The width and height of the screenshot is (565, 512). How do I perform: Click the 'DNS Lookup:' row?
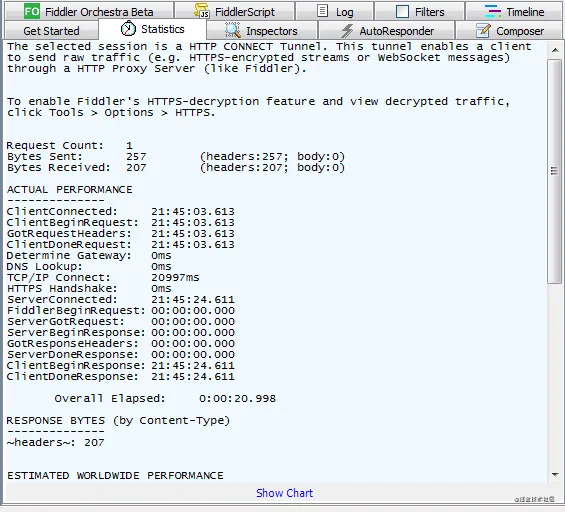89,267
